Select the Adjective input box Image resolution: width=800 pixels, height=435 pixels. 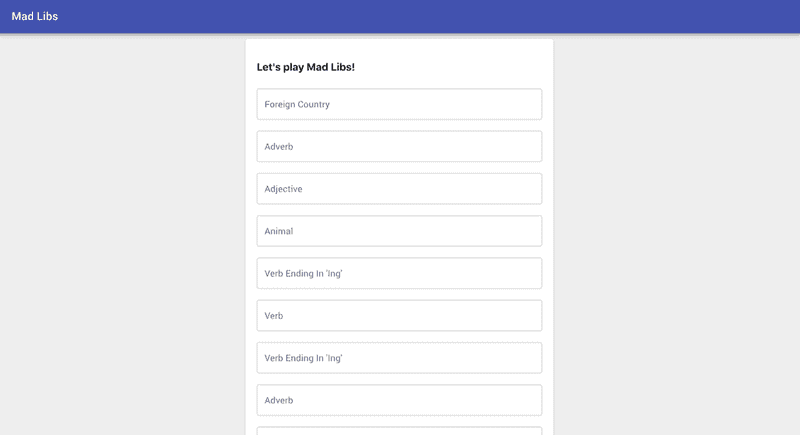(x=399, y=189)
